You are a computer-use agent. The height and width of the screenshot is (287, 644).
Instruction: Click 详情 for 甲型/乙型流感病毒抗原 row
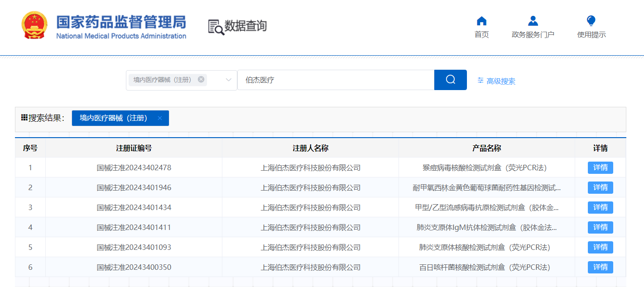600,207
